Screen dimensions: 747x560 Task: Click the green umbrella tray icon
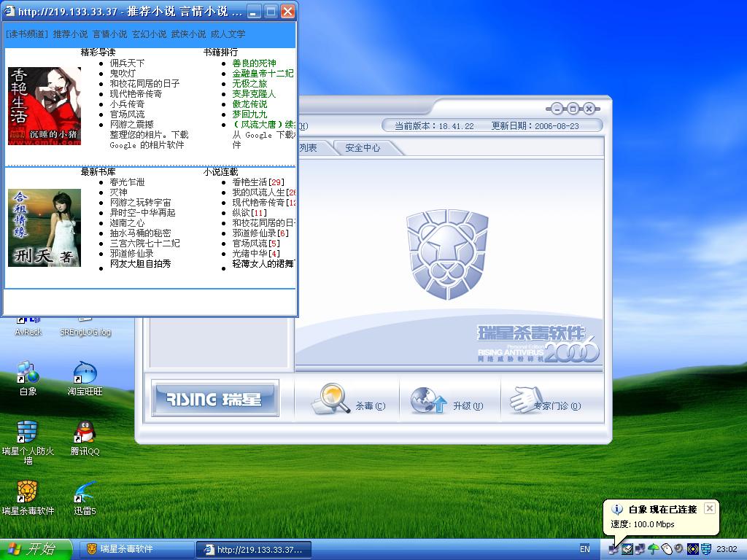point(654,549)
